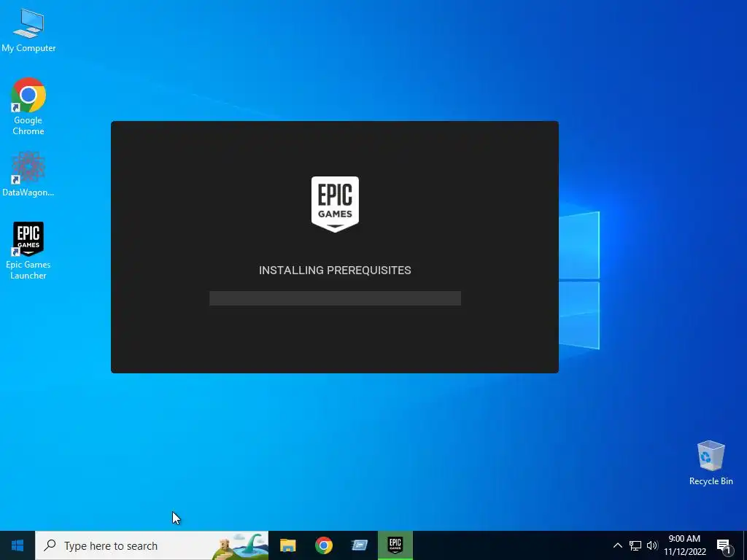This screenshot has height=560, width=747.
Task: Select the DataWagon desktop shortcut
Action: (28, 174)
